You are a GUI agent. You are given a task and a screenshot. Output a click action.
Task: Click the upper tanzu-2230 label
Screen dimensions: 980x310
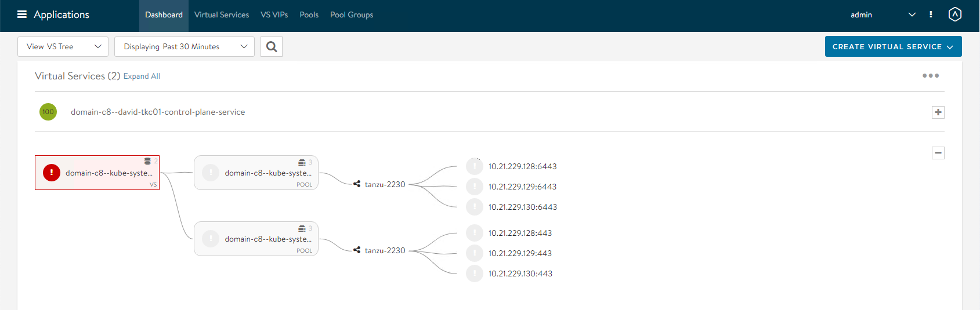pos(385,184)
